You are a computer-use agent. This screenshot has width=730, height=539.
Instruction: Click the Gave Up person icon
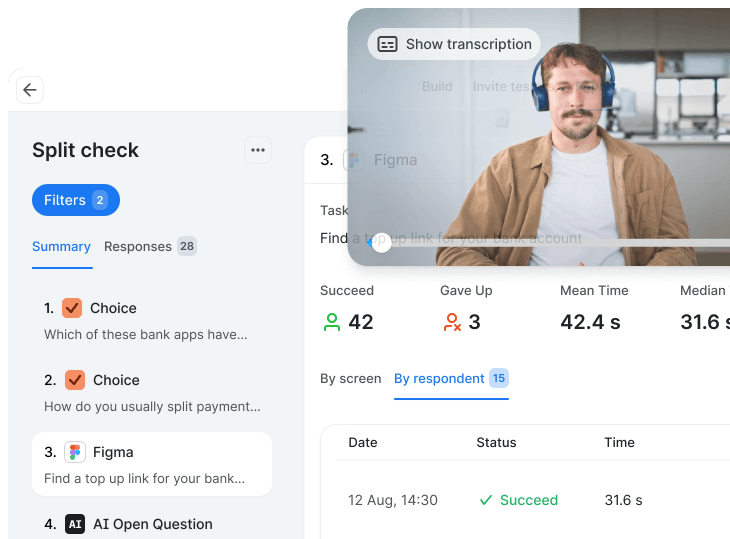[x=451, y=322]
